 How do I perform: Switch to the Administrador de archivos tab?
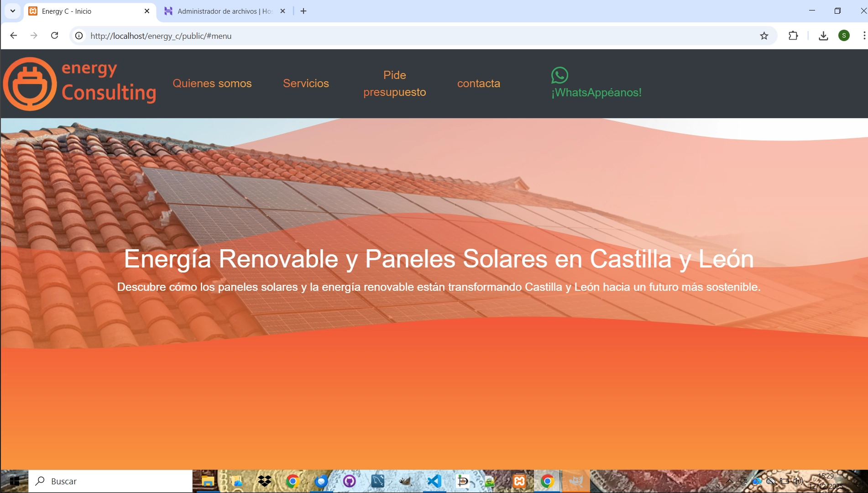pyautogui.click(x=219, y=11)
